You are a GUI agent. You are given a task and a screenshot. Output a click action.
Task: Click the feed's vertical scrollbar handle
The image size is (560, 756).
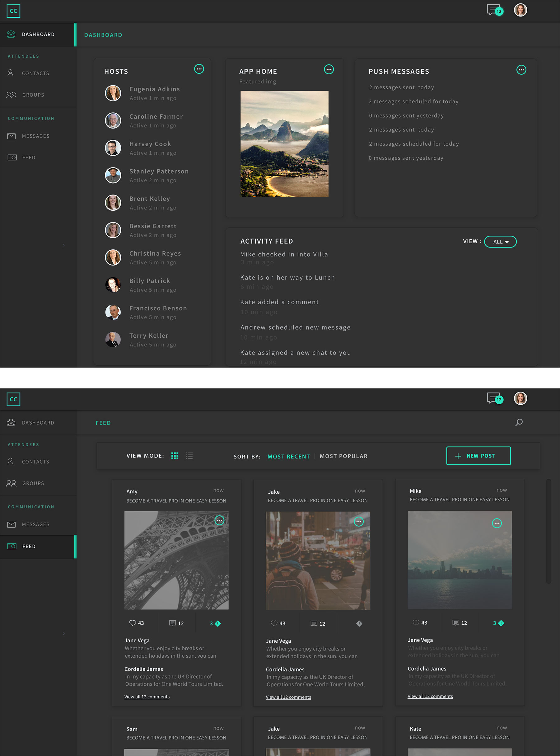click(x=548, y=531)
